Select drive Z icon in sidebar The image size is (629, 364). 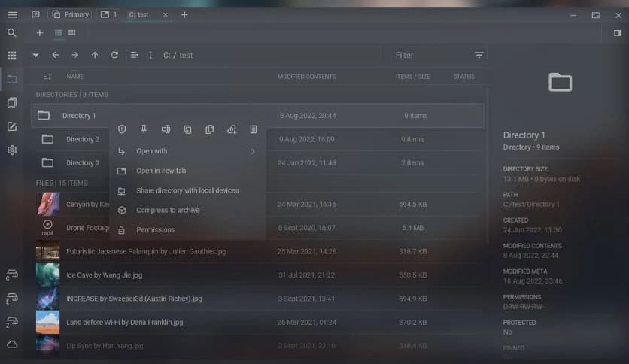click(11, 322)
